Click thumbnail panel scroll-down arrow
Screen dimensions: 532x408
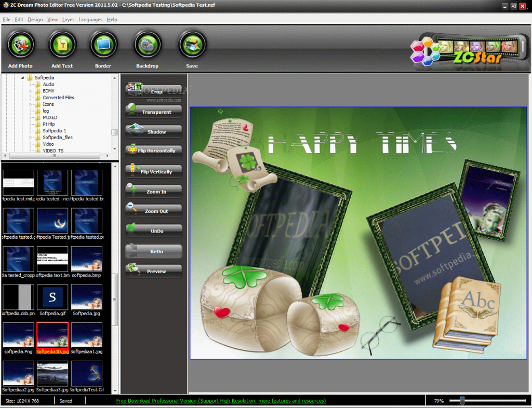pyautogui.click(x=115, y=390)
